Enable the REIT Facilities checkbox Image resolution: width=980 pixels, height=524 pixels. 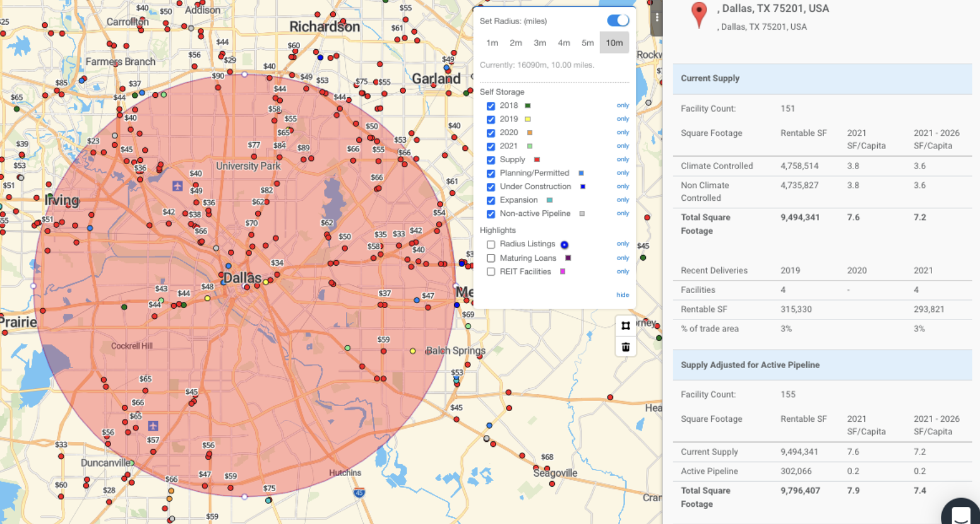pos(491,272)
